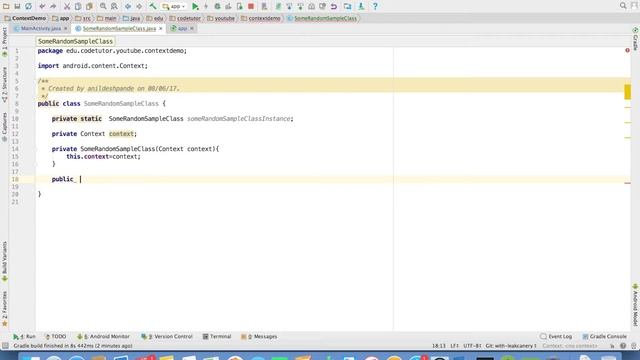Viewport: 640px width, 360px height.
Task: Click the purple Revert arrow icon
Action: coord(334,6)
